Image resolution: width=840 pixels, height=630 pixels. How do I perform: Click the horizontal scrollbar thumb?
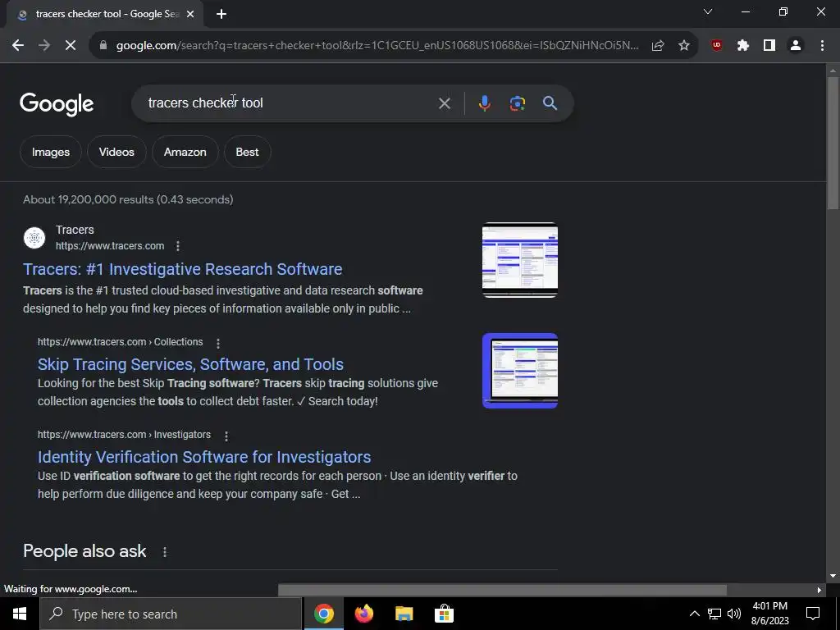click(502, 591)
